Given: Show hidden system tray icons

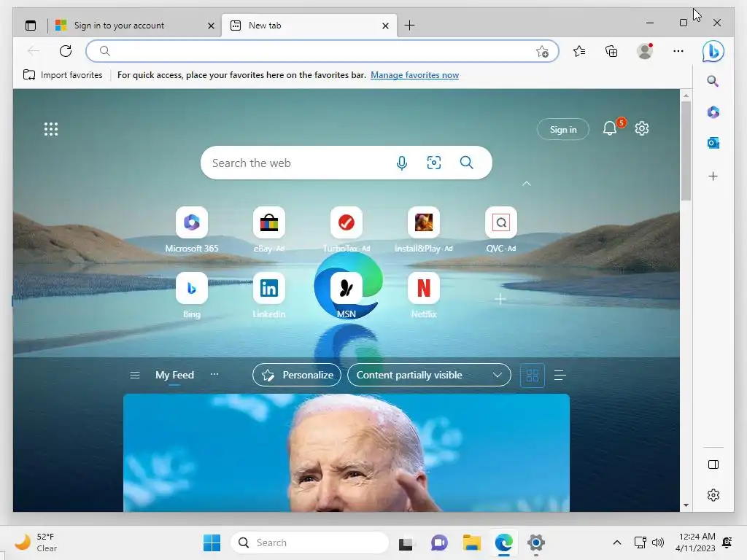Looking at the screenshot, I should [x=617, y=542].
